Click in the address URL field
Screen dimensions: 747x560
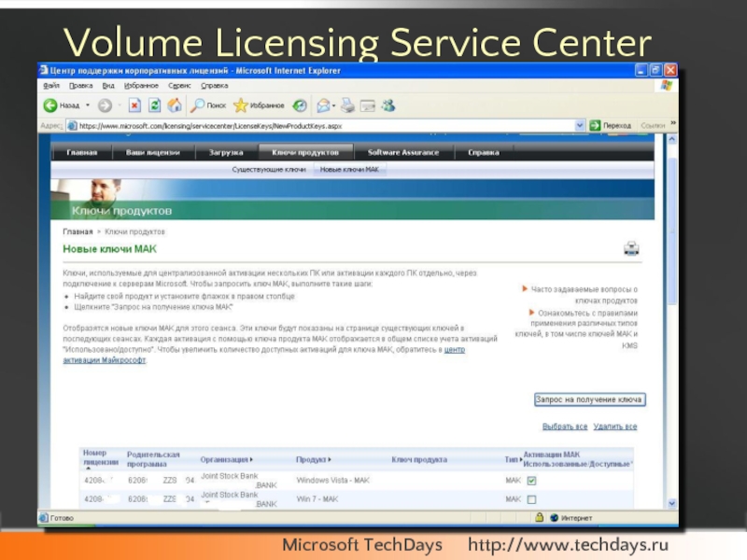(326, 126)
